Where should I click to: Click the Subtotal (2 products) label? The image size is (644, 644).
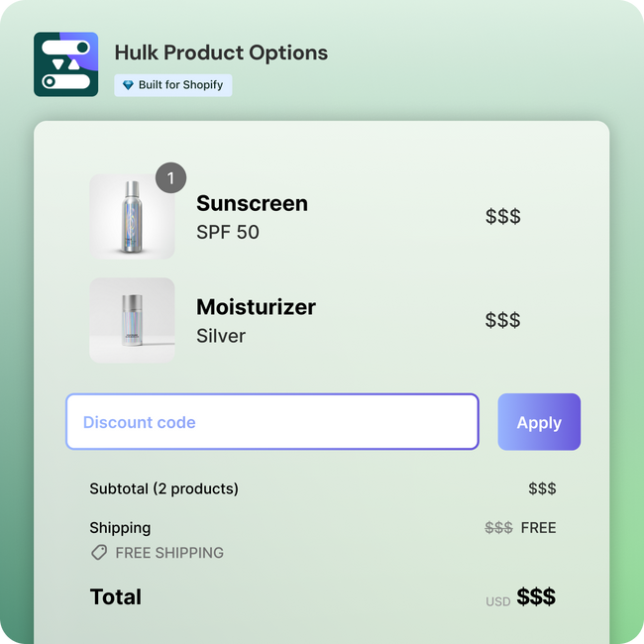[163, 488]
